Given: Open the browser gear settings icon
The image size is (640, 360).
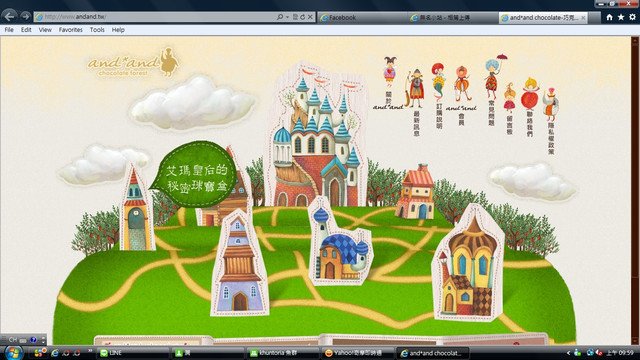Looking at the screenshot, I should (x=632, y=17).
